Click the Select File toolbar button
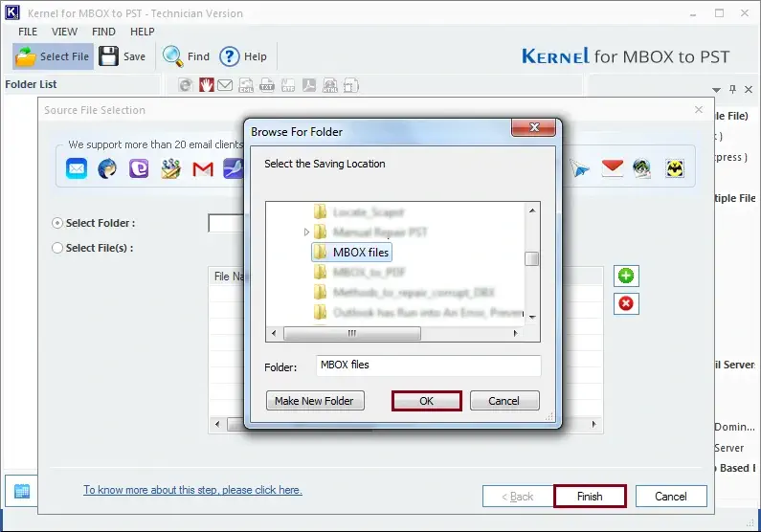761x532 pixels. 53,56
